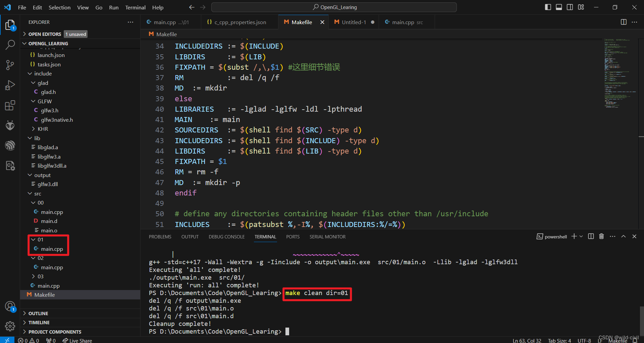The image size is (644, 343).
Task: Toggle the bottom panel layout
Action: pos(559,7)
